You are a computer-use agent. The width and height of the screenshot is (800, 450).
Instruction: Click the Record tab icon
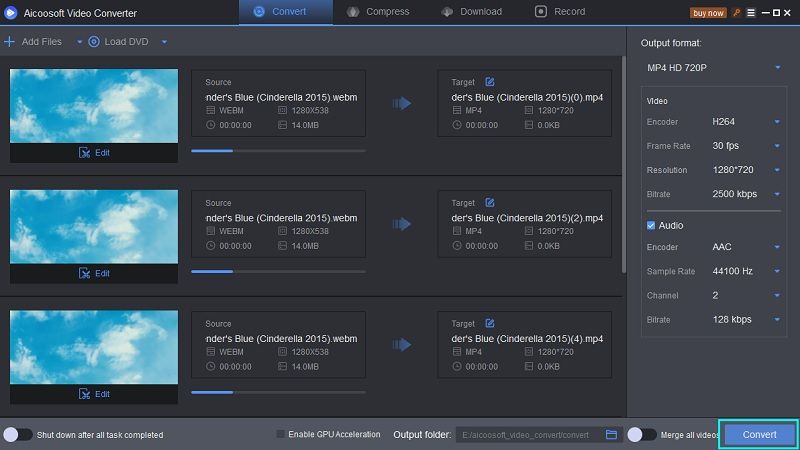[541, 11]
